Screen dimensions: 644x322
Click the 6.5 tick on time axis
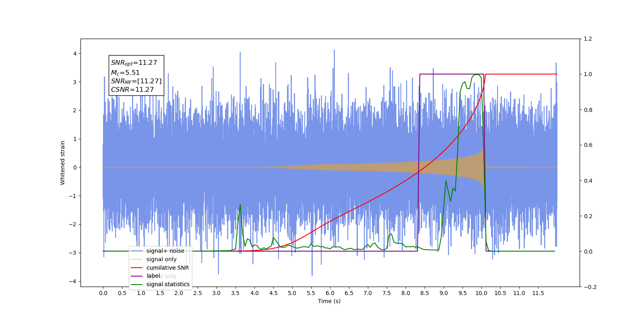(349, 293)
